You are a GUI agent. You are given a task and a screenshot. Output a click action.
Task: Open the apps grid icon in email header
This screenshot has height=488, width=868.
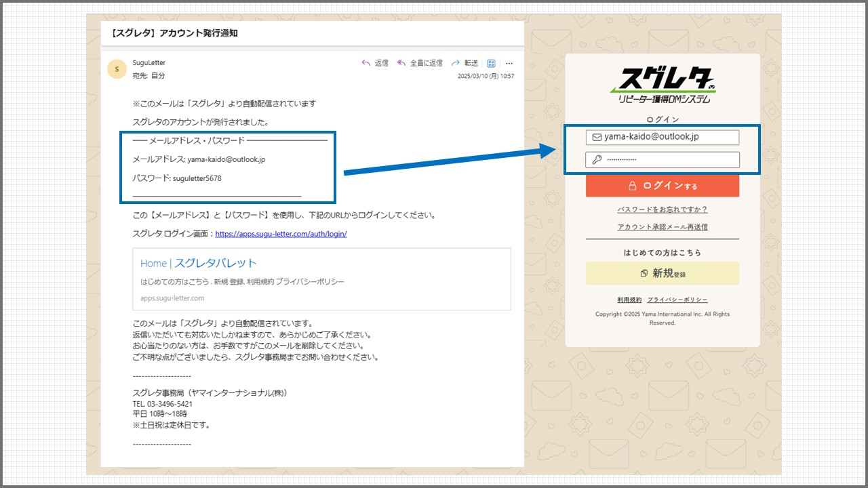(492, 63)
